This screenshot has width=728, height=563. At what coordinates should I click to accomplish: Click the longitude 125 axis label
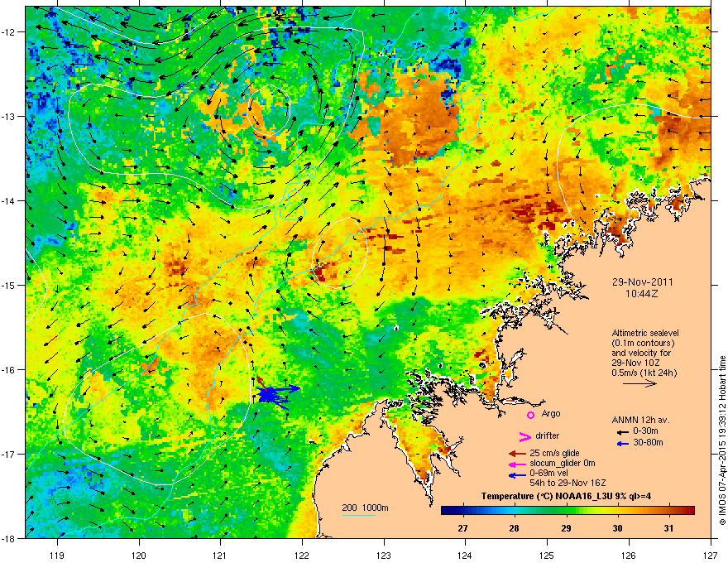tap(547, 555)
